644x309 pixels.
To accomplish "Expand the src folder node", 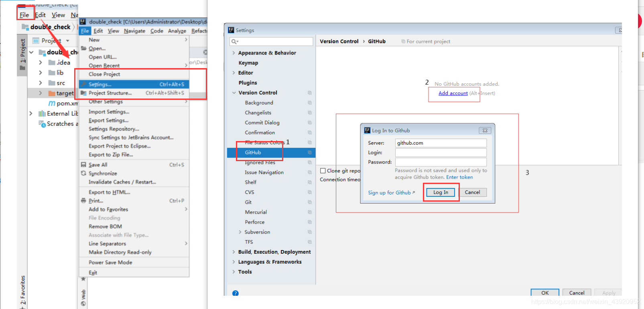I will (x=41, y=83).
